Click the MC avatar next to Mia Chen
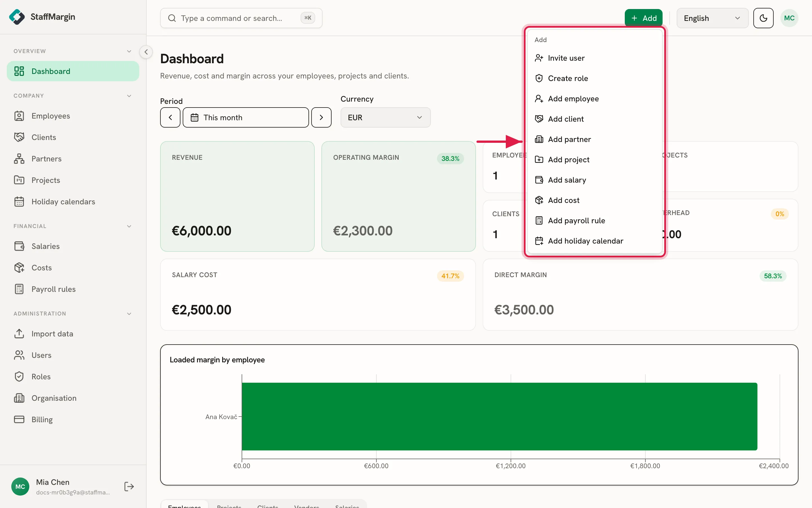 click(20, 487)
